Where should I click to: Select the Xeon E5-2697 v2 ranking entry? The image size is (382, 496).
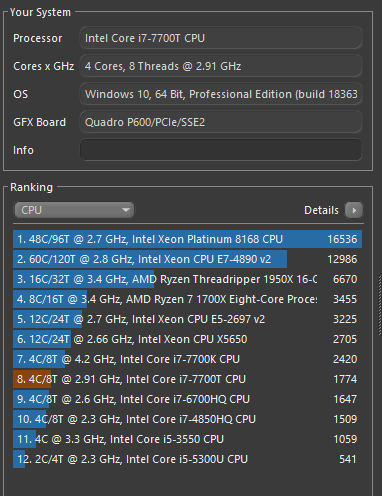click(188, 319)
